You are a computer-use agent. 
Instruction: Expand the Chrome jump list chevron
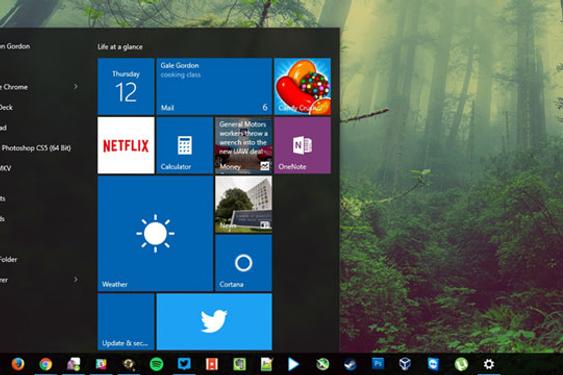click(75, 86)
